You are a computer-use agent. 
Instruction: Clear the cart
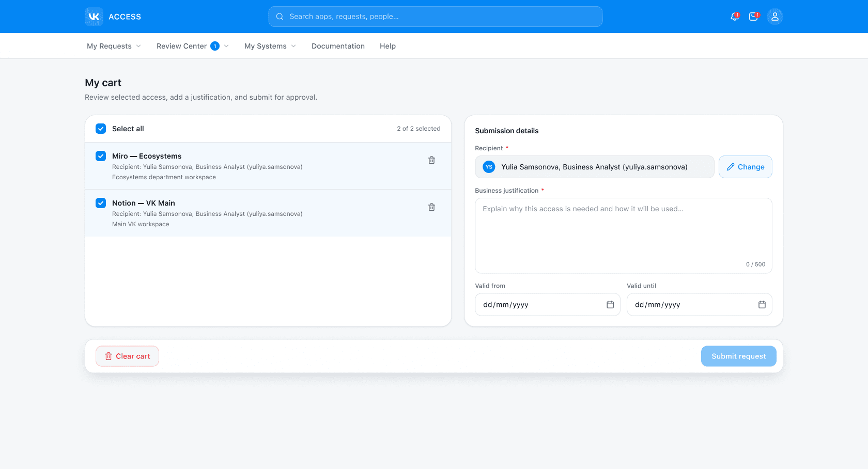coord(127,356)
